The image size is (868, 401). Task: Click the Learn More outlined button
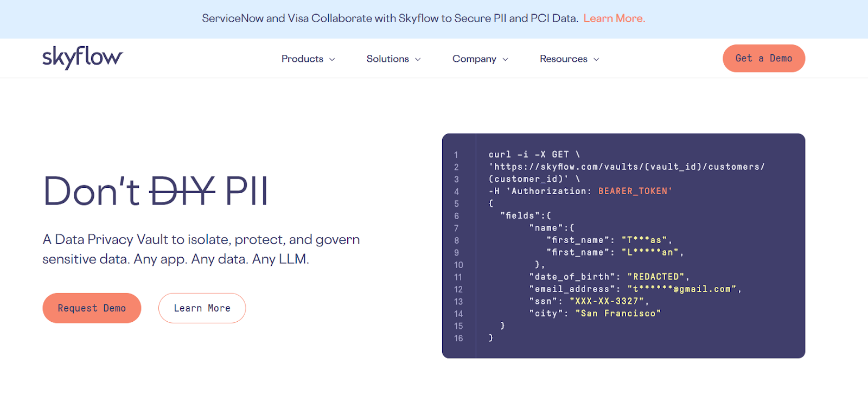[x=202, y=308]
